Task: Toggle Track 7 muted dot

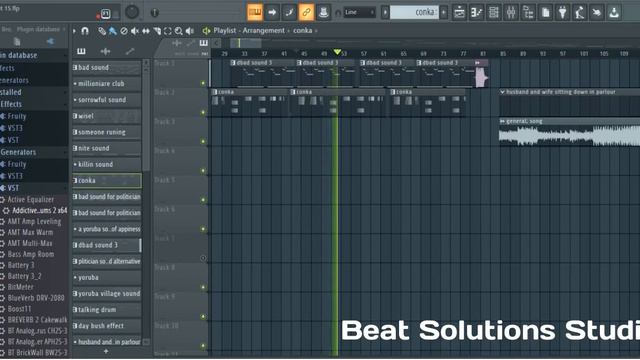Action: pyautogui.click(x=203, y=258)
